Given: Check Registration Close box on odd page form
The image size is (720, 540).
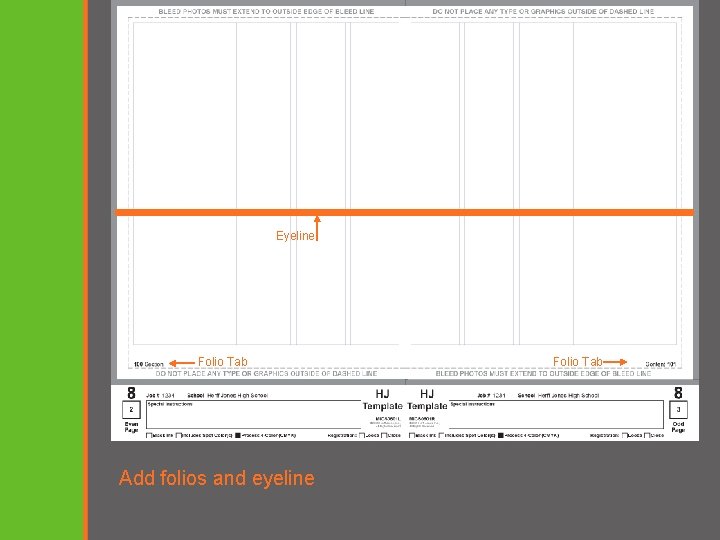Looking at the screenshot, I should [x=647, y=435].
